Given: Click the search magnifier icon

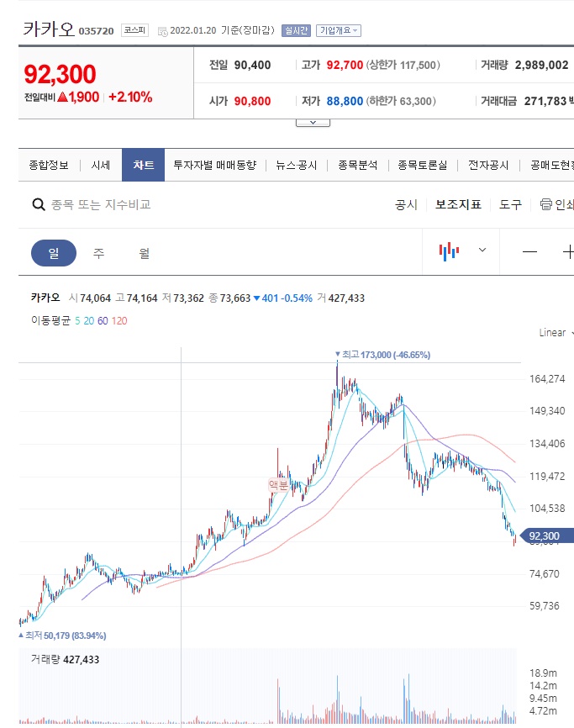Looking at the screenshot, I should pos(39,204).
